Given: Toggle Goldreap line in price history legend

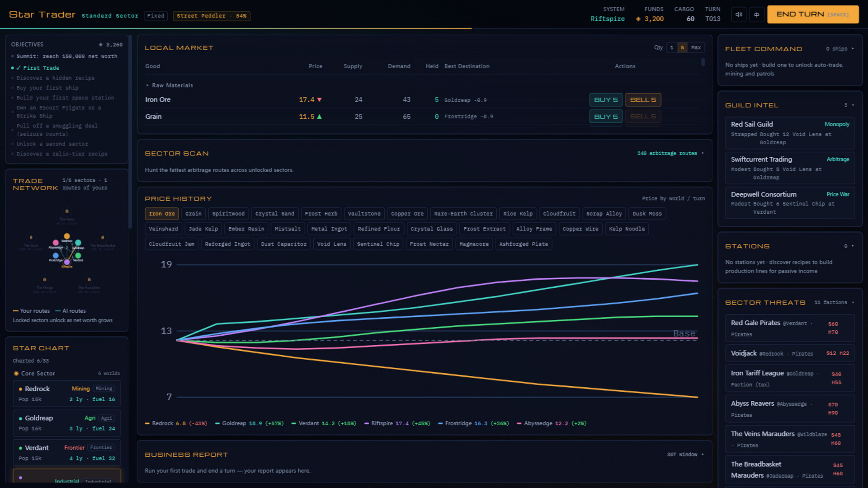Looking at the screenshot, I should click(249, 423).
